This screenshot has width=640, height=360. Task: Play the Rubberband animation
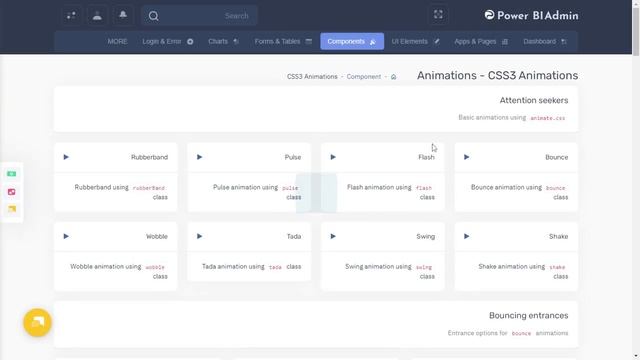coord(66,157)
